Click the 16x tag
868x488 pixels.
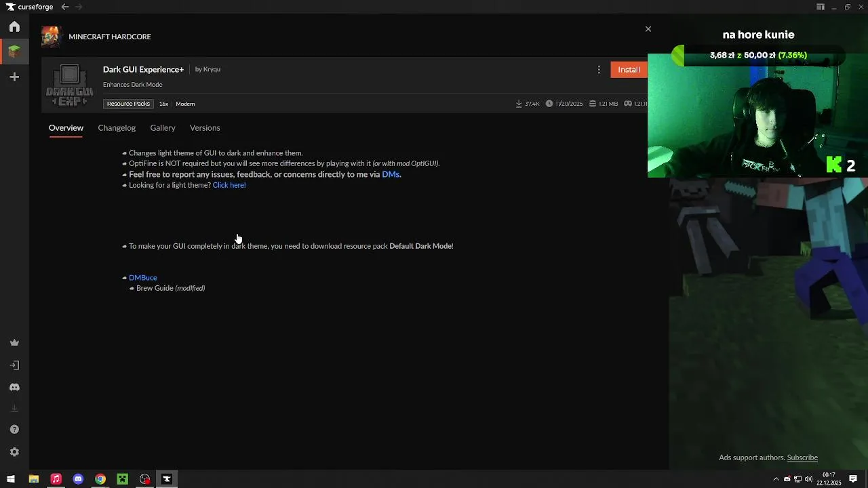point(163,104)
